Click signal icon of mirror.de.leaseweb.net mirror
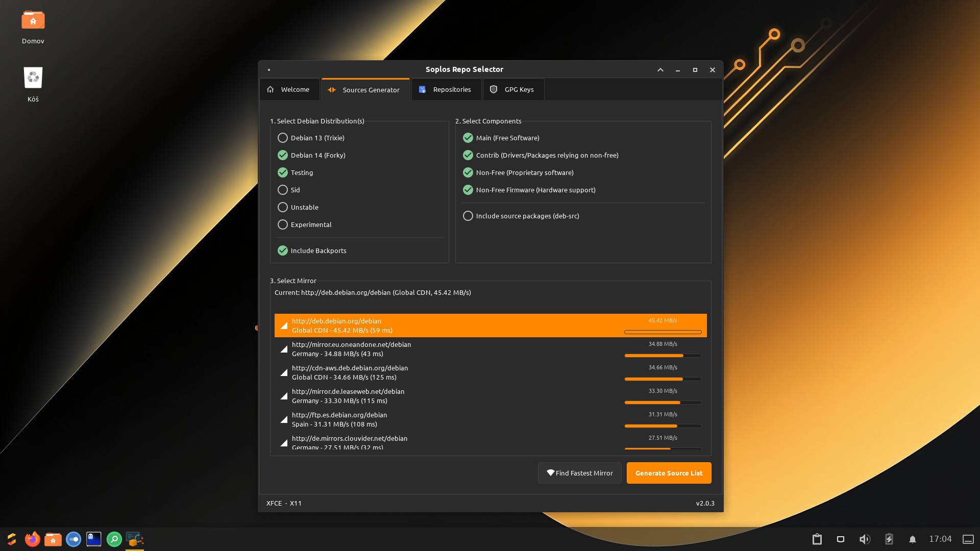 [x=284, y=396]
